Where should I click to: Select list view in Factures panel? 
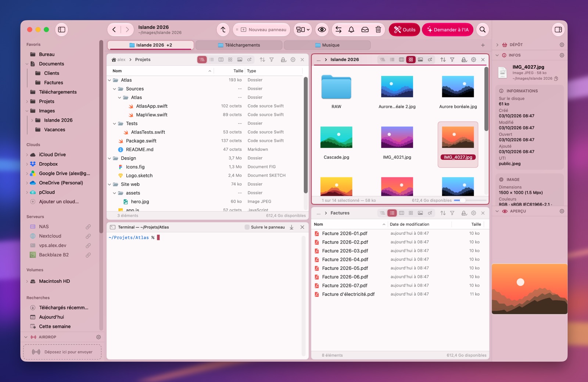pos(392,213)
